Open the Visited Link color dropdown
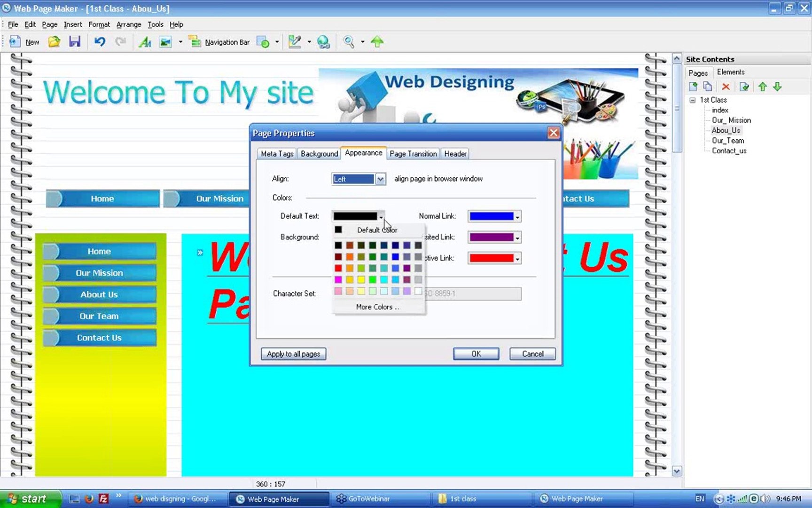The image size is (812, 508). click(517, 238)
